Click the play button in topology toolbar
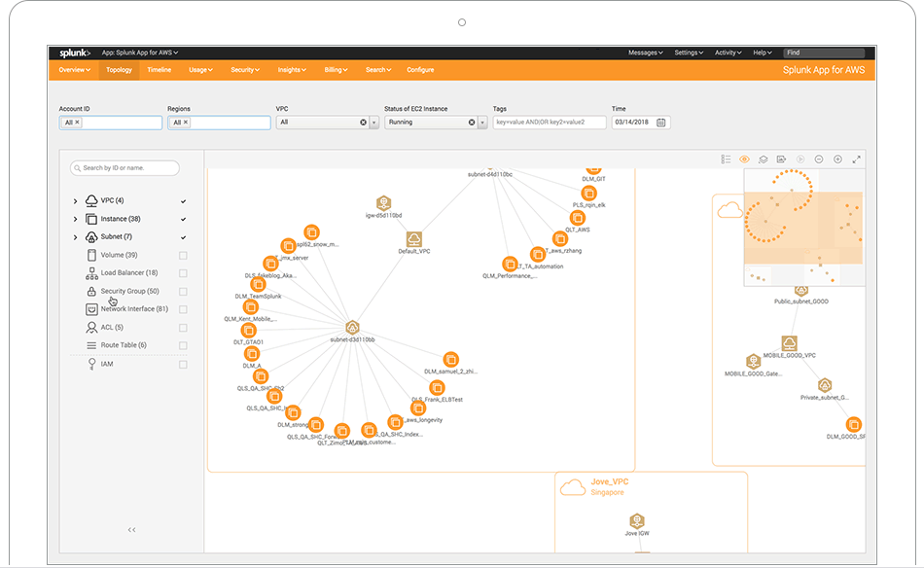This screenshot has height=568, width=924. click(x=800, y=160)
